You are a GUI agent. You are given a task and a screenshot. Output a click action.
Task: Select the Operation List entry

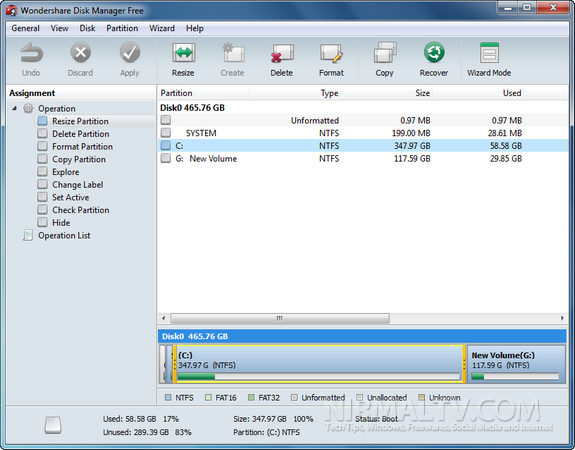tap(64, 235)
